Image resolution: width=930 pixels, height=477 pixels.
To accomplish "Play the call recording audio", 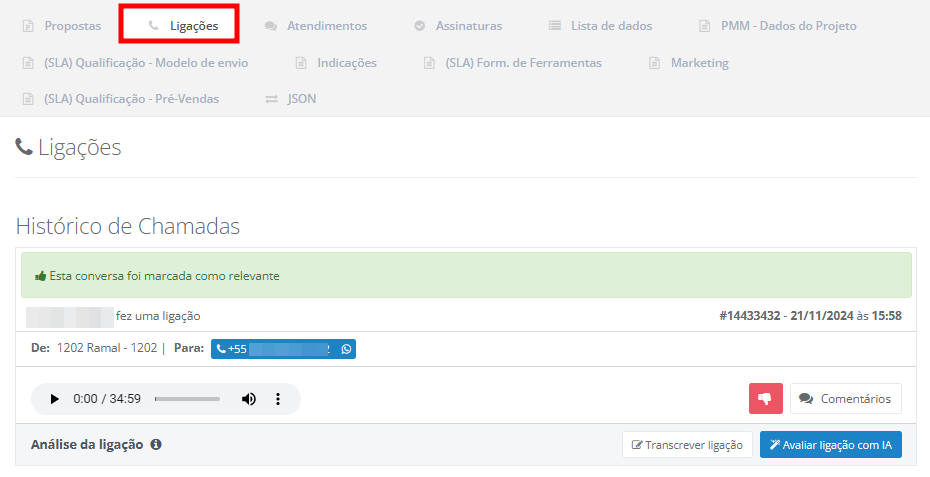I will (55, 399).
